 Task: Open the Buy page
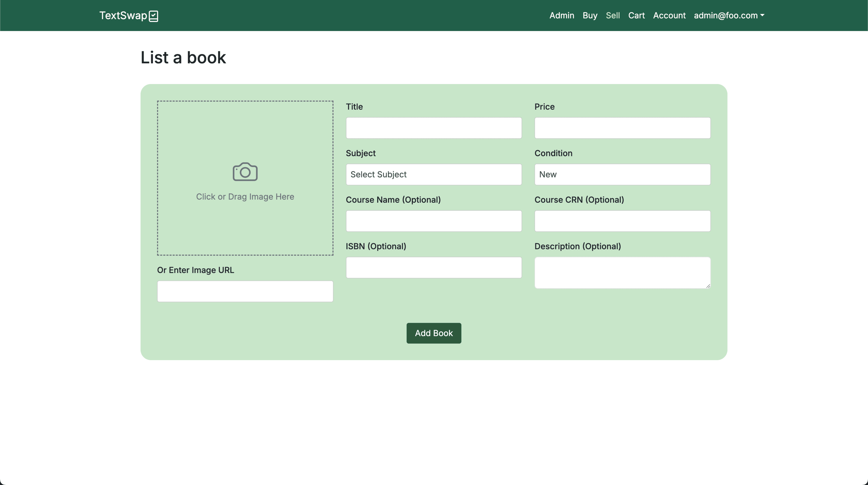pos(590,16)
